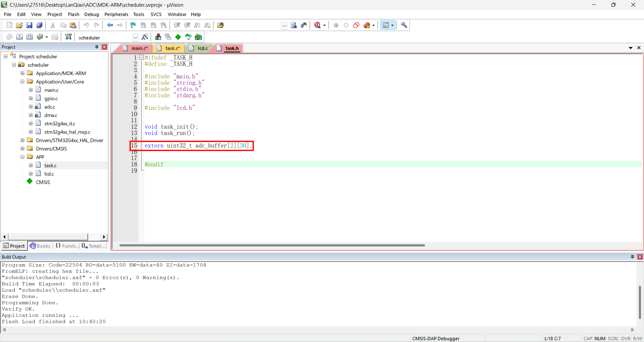Save the current file using the Save icon
Image resolution: width=644 pixels, height=342 pixels.
click(30, 25)
